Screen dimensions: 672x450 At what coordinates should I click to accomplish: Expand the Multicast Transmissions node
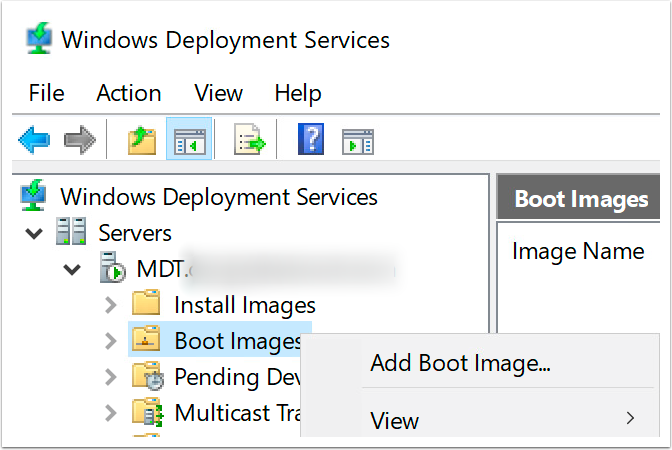pyautogui.click(x=111, y=413)
